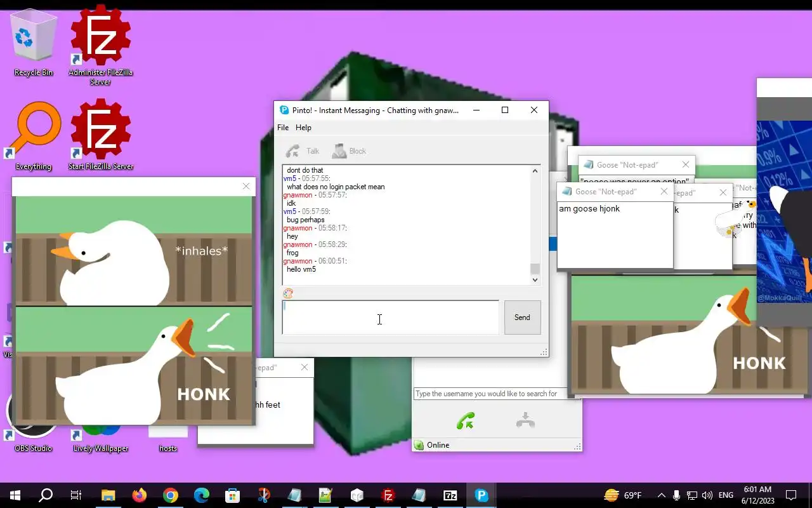The width and height of the screenshot is (812, 508).
Task: Click the 'hh feet' text in notepad
Action: (x=267, y=404)
